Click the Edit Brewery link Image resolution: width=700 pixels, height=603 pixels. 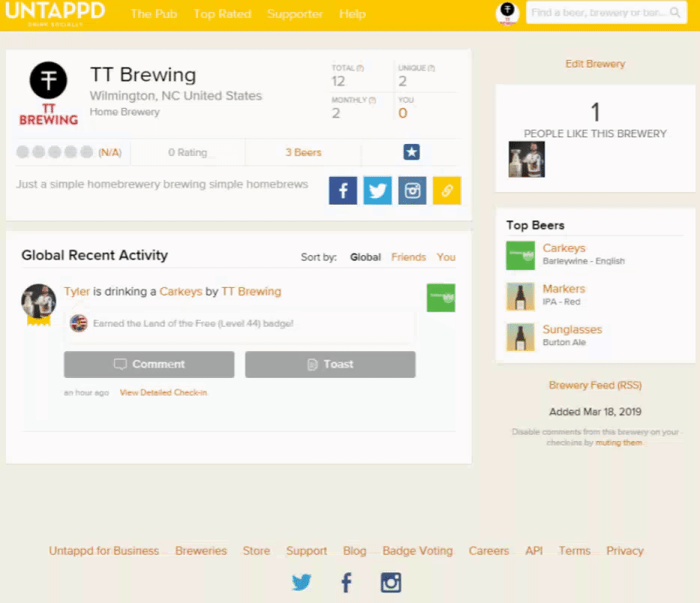(595, 64)
